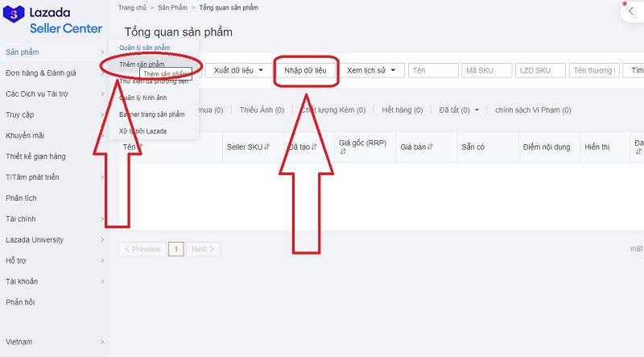This screenshot has width=644, height=357.
Task: Open Đã tắt (0) tab dropdown
Action: [459, 110]
